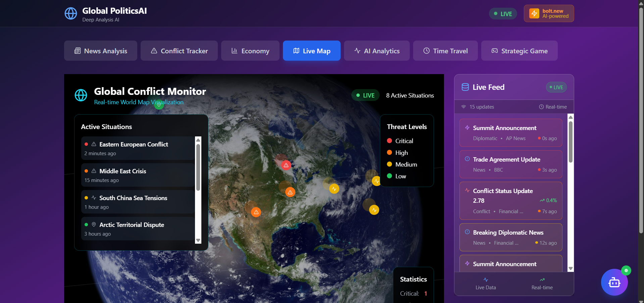
Task: Click the Live Data pulse icon
Action: [486, 280]
